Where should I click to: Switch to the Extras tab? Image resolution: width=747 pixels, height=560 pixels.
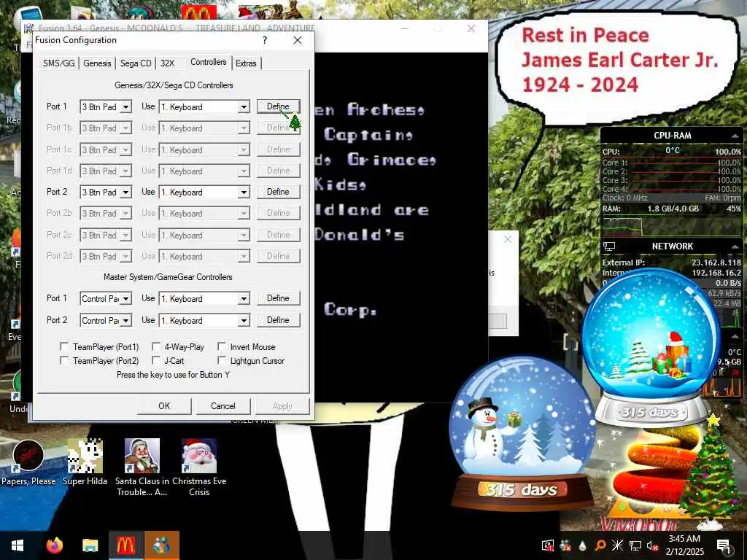pyautogui.click(x=246, y=63)
